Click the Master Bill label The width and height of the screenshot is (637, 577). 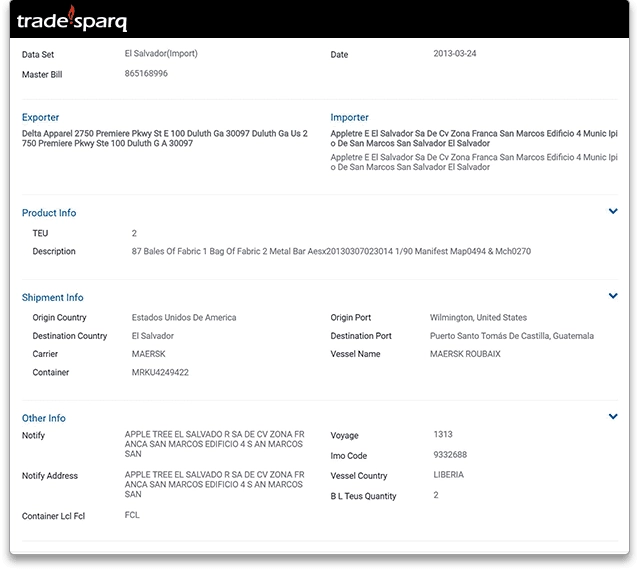tap(42, 74)
